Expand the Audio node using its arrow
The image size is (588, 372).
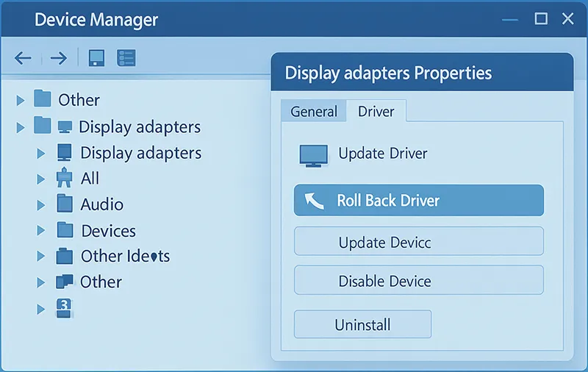41,205
